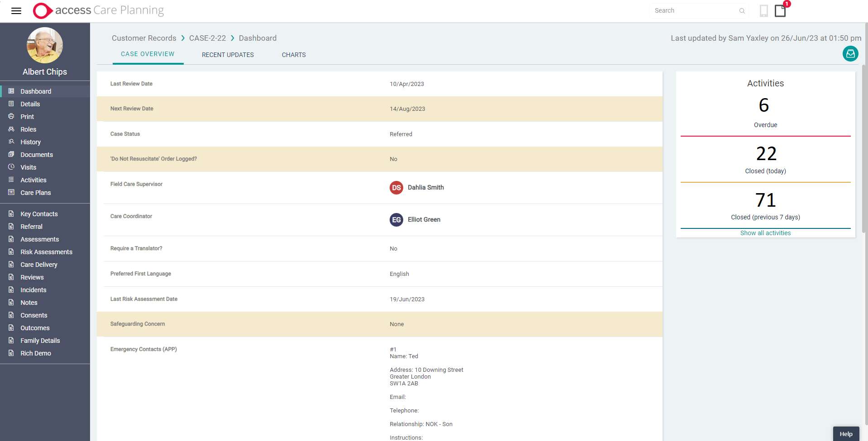The height and width of the screenshot is (441, 868).
Task: Switch to the Charts tab
Action: pyautogui.click(x=294, y=55)
